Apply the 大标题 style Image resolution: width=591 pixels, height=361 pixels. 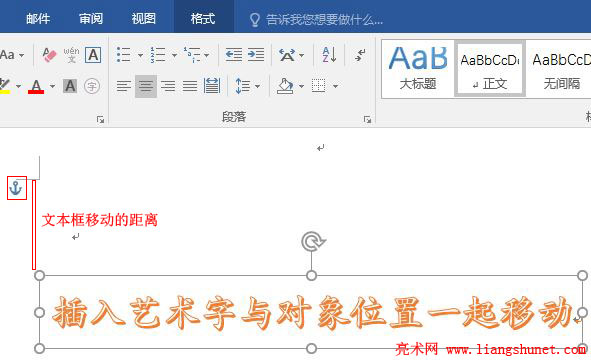pos(418,69)
